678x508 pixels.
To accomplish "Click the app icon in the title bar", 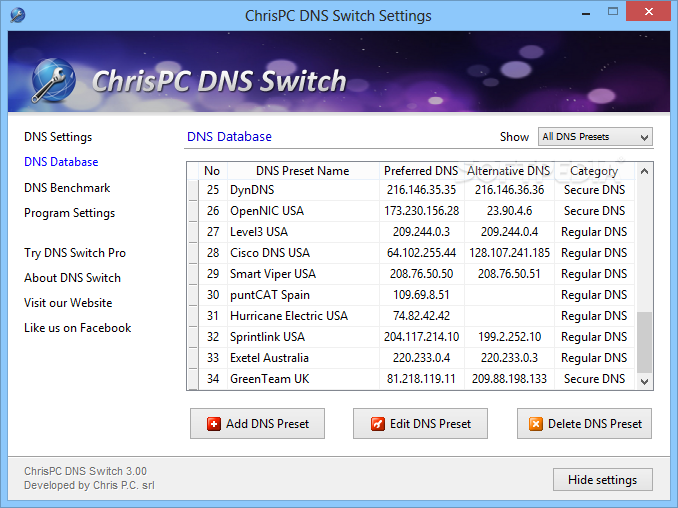I will coord(18,15).
